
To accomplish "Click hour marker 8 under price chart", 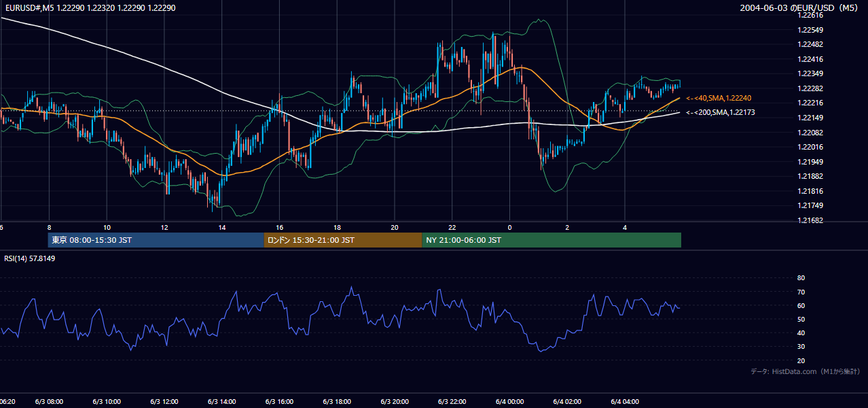I will tap(49, 227).
